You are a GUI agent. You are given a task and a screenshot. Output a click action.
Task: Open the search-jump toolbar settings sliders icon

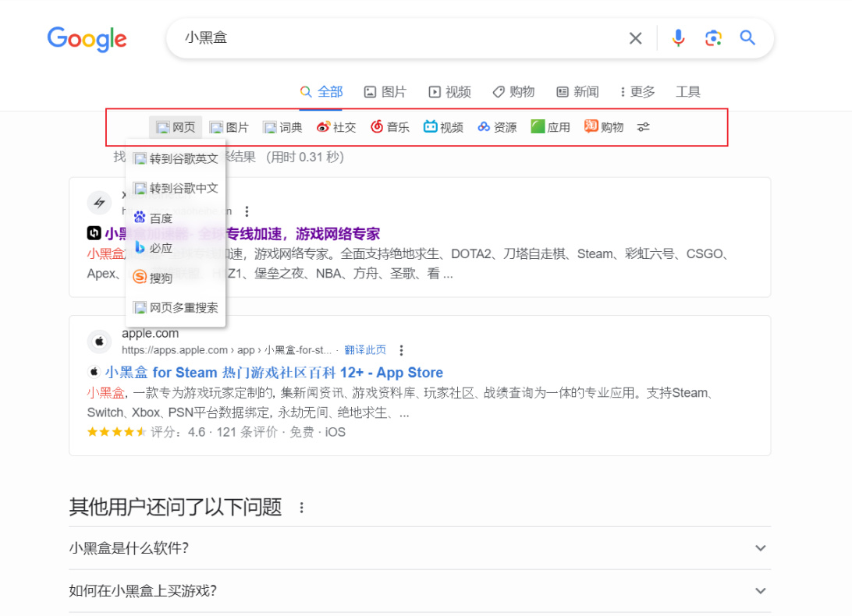(x=644, y=127)
